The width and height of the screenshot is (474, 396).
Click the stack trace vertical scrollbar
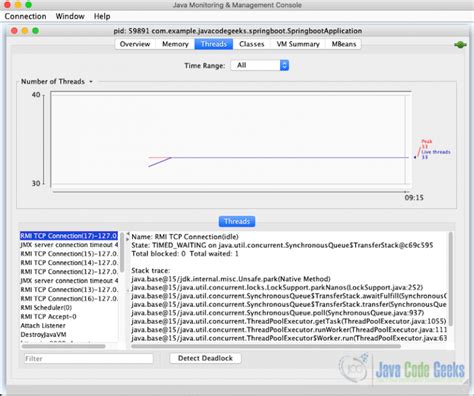451,279
